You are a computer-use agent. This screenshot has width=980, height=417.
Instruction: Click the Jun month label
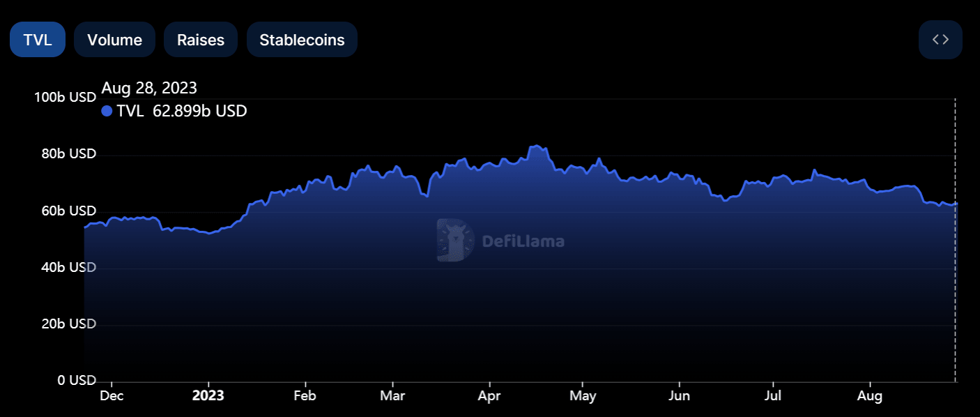pyautogui.click(x=680, y=395)
